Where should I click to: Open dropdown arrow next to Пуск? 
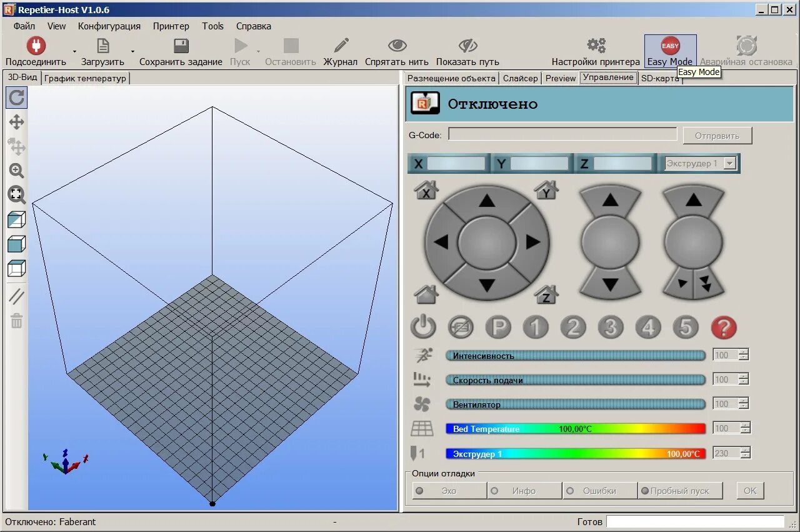(258, 51)
